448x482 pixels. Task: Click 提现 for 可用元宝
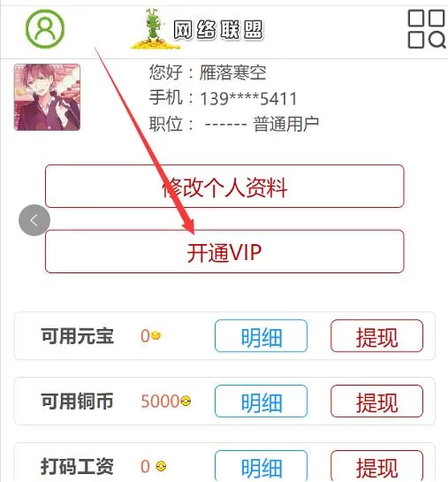click(x=376, y=336)
